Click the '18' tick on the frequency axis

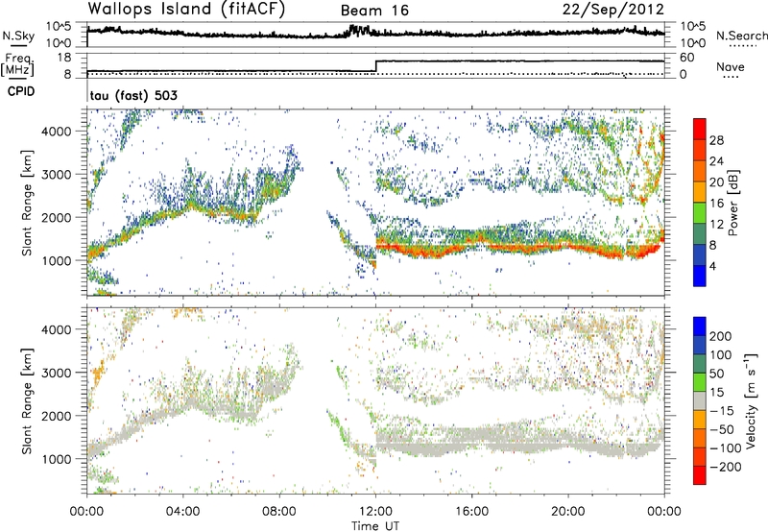click(x=65, y=58)
